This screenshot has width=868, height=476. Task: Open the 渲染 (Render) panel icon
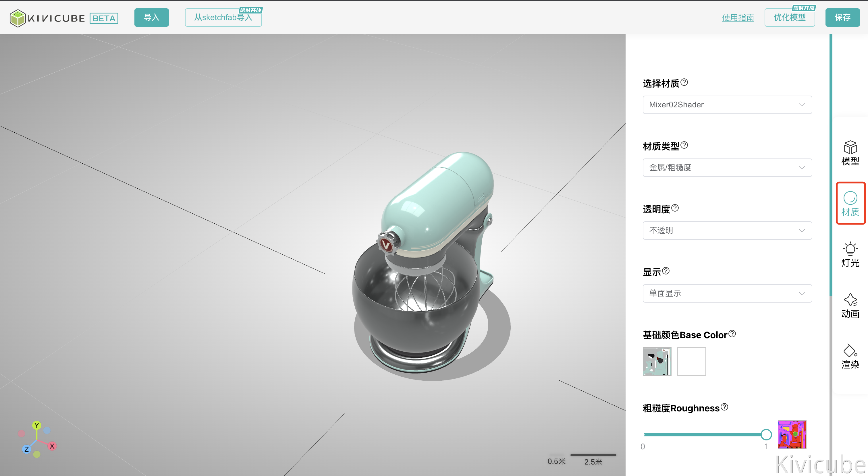tap(850, 356)
